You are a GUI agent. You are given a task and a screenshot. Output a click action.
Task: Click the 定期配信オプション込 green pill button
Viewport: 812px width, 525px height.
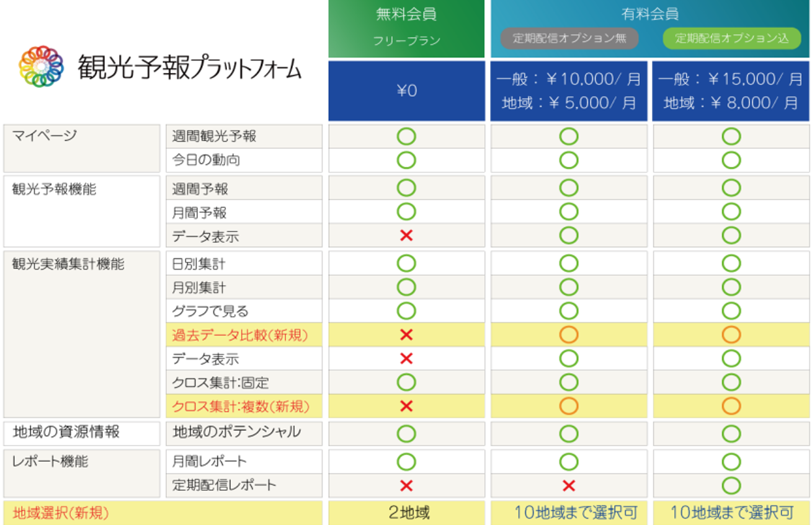tap(732, 38)
